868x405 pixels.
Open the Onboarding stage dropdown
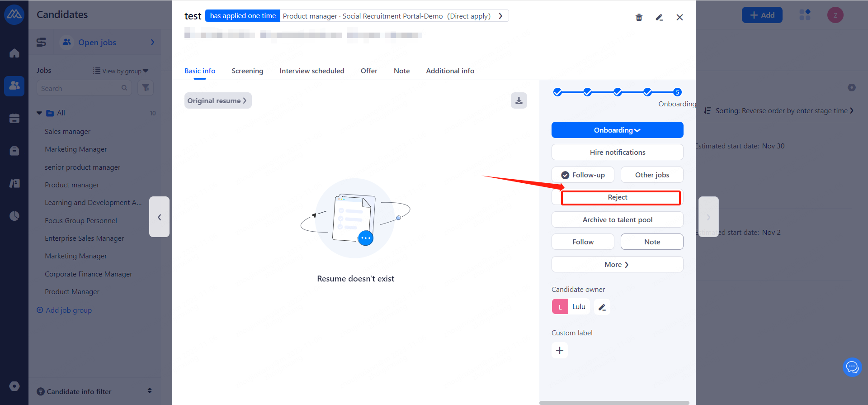617,130
